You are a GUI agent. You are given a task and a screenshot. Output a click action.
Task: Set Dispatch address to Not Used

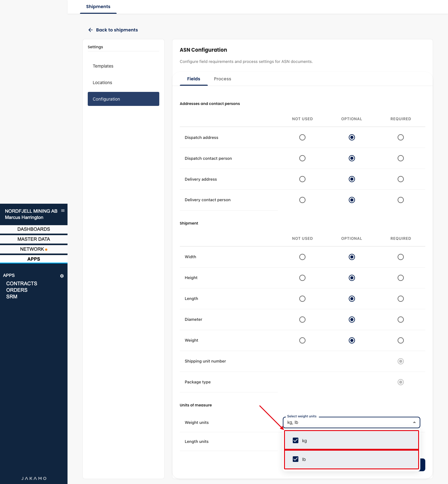[x=302, y=137]
